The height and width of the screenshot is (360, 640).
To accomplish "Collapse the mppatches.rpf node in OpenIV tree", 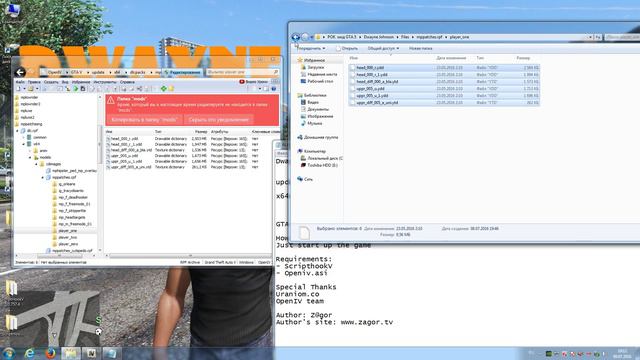I will point(43,178).
